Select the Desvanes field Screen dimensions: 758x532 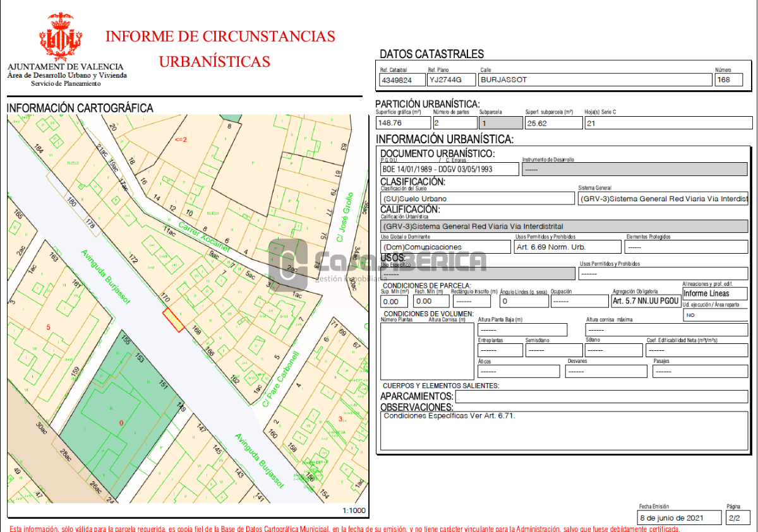pos(606,371)
